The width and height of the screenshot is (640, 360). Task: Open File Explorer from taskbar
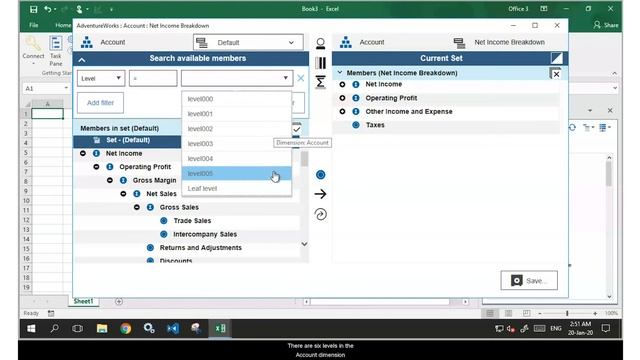[x=102, y=329]
